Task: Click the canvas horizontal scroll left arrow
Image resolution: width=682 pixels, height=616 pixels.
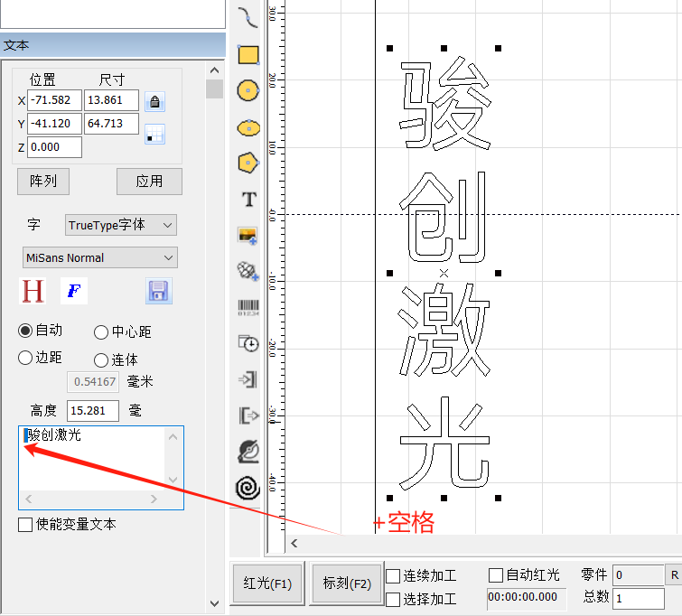Action: 294,543
